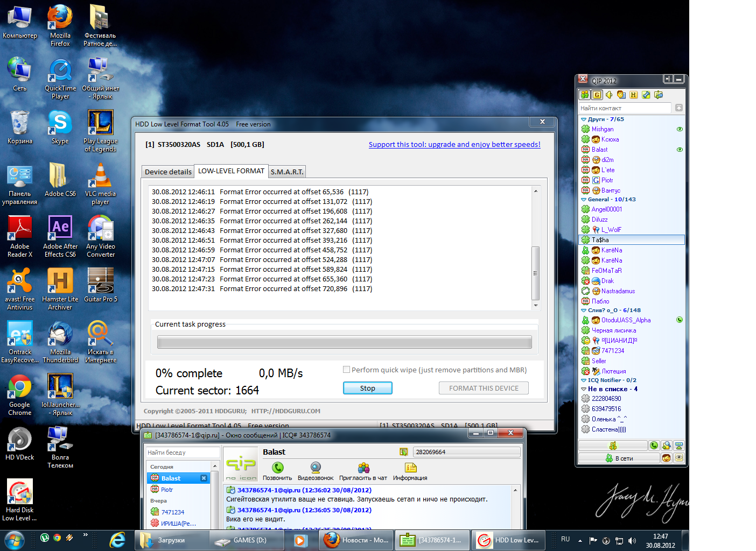
Task: Collapse the General contact group
Action: pyautogui.click(x=584, y=200)
